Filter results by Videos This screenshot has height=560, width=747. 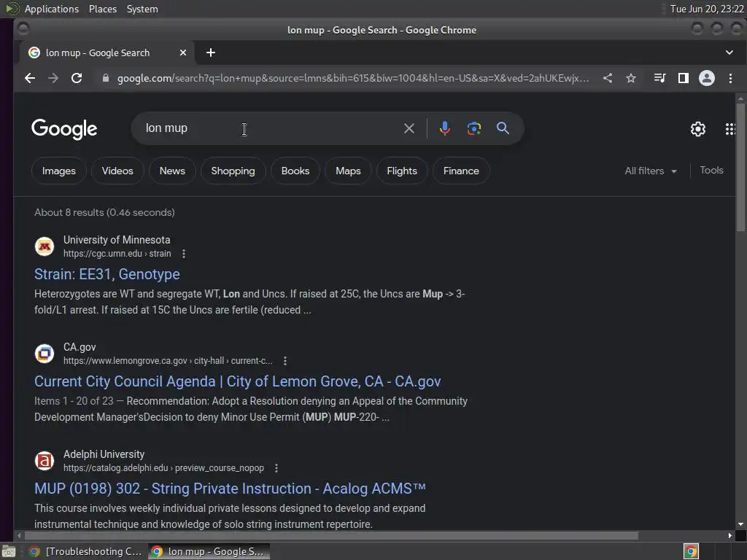(117, 171)
